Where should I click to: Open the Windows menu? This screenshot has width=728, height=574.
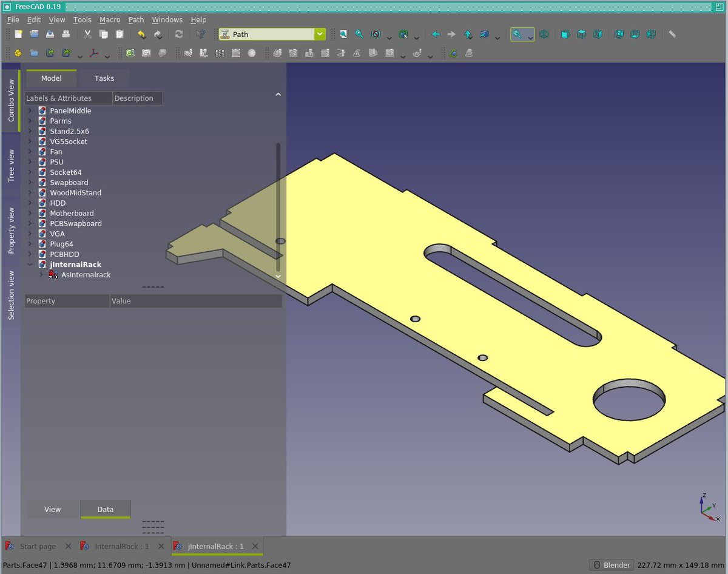pyautogui.click(x=167, y=19)
